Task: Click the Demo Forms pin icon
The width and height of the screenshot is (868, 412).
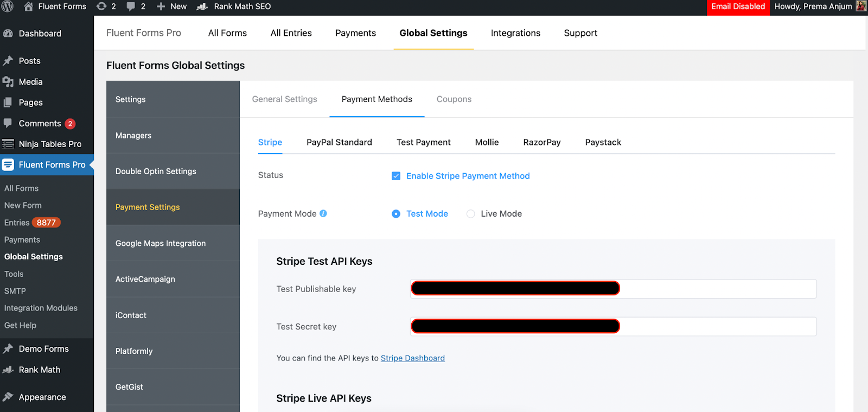Action: point(8,349)
